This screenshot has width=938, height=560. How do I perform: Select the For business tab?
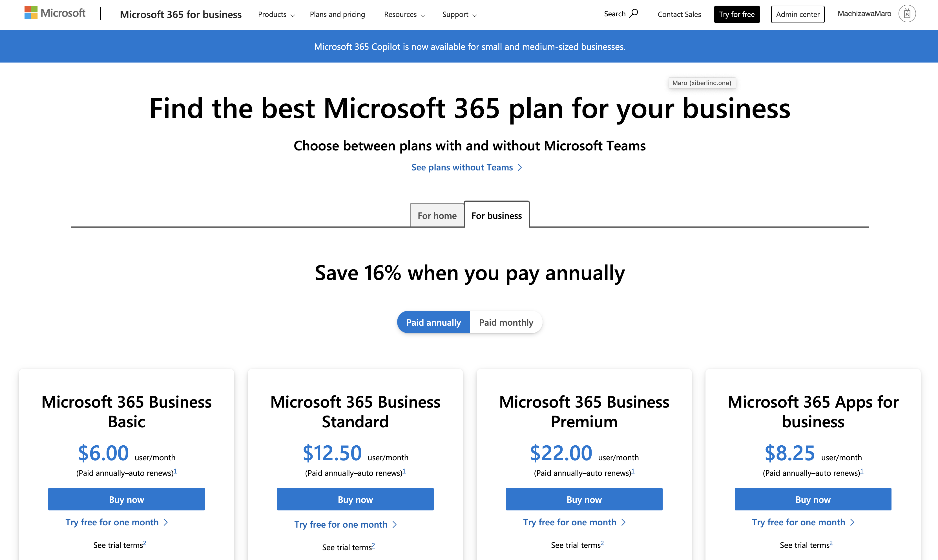[x=496, y=215]
